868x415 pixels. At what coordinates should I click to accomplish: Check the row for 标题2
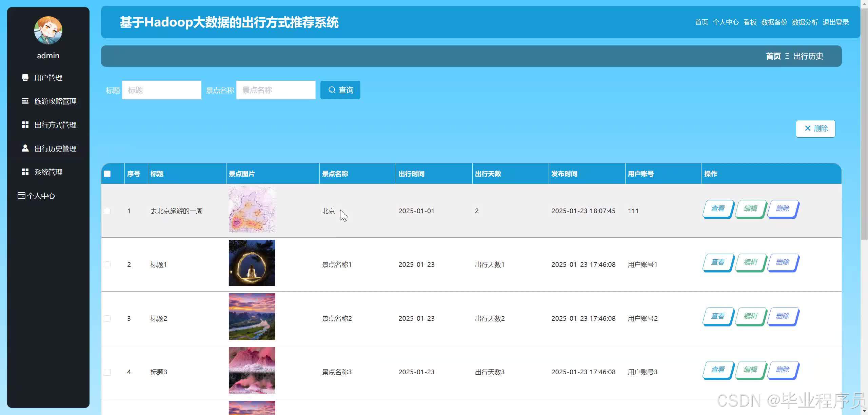(107, 318)
